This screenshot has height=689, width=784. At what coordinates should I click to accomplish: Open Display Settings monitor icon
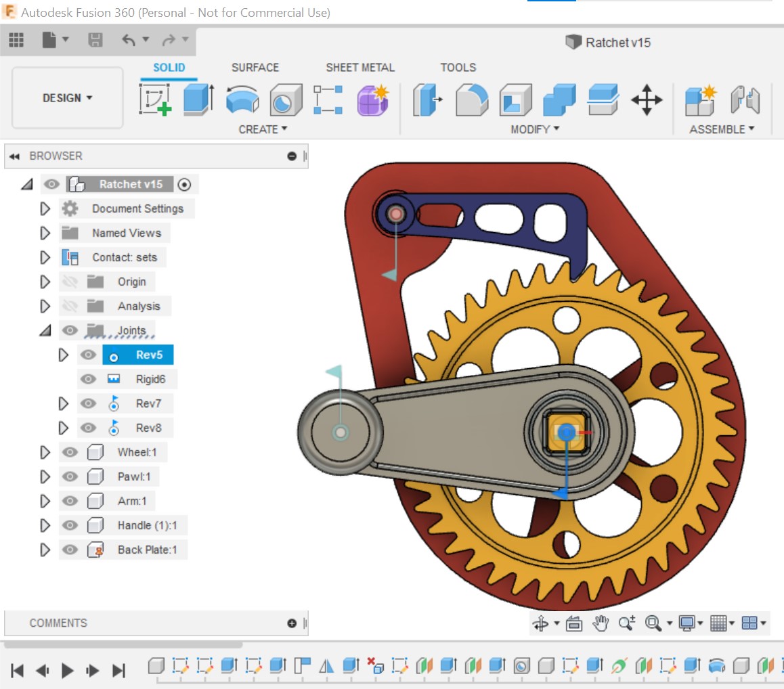click(x=687, y=623)
